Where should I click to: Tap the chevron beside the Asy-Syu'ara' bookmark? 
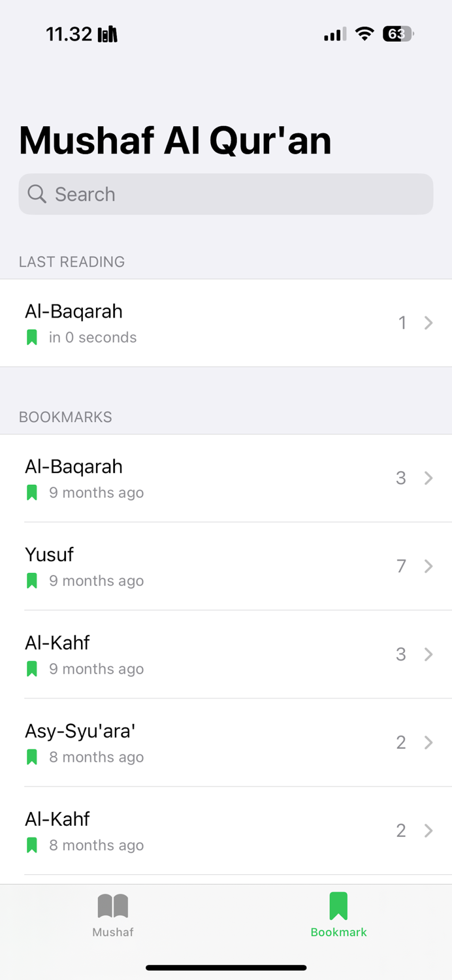pos(428,742)
